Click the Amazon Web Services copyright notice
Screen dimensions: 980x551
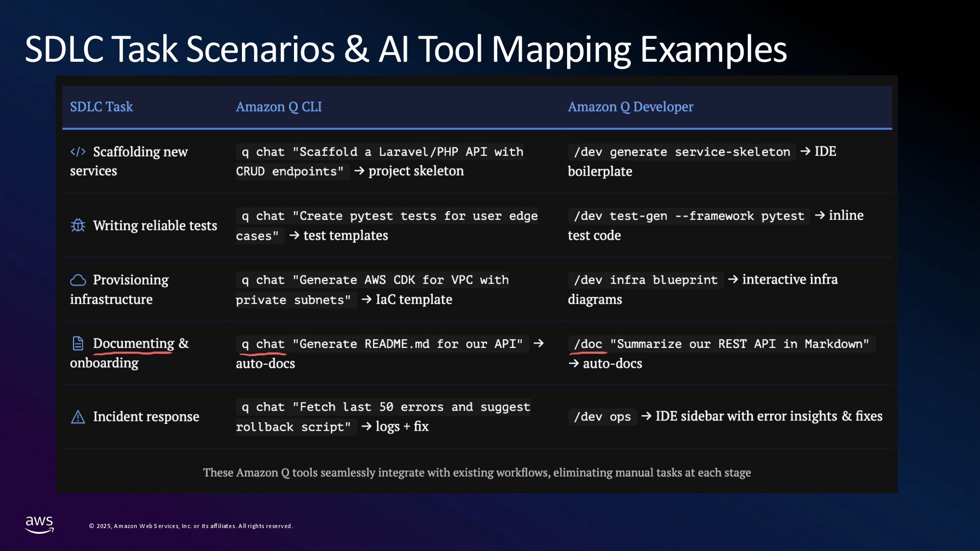[x=191, y=526]
